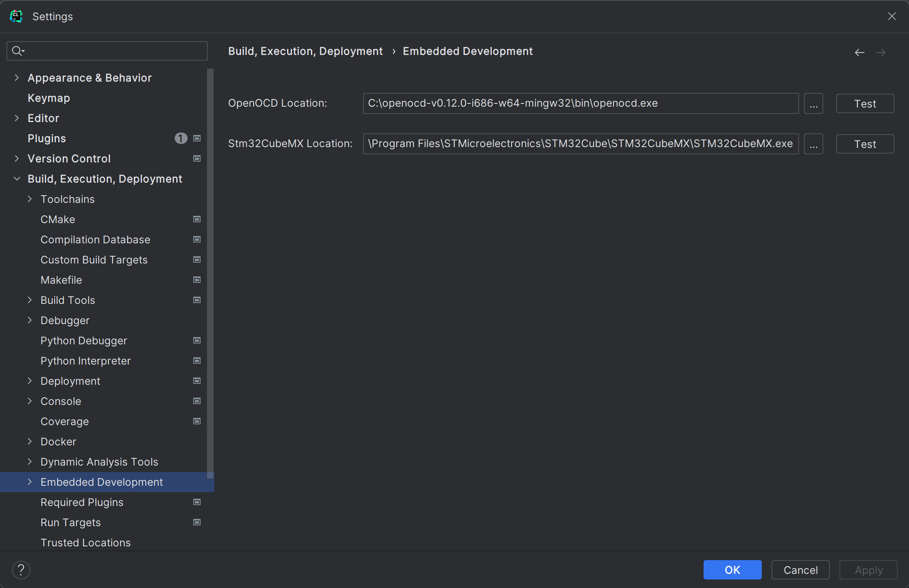Click project-level icon beside Python Interpreter
The width and height of the screenshot is (909, 588).
point(197,361)
